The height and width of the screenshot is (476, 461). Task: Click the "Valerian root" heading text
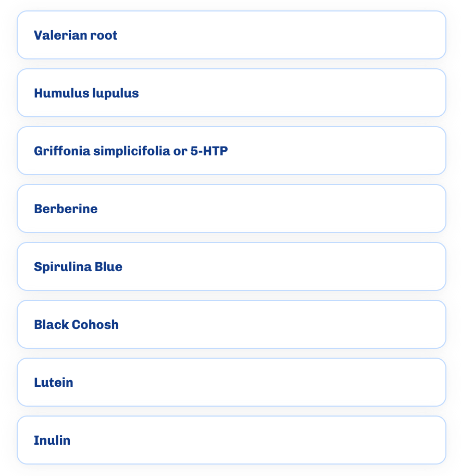point(76,35)
